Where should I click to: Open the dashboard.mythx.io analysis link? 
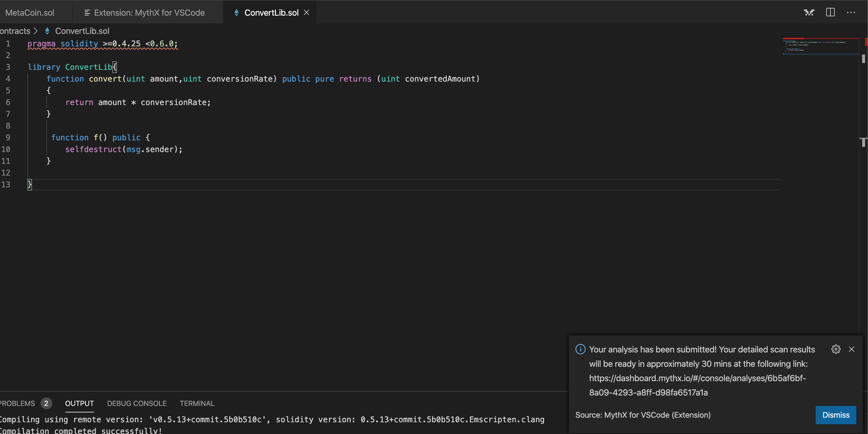[x=697, y=385]
